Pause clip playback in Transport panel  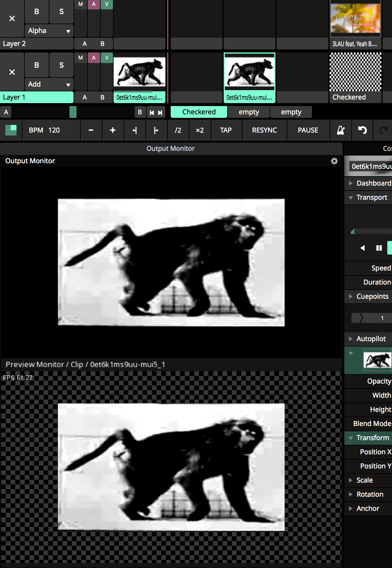(379, 248)
